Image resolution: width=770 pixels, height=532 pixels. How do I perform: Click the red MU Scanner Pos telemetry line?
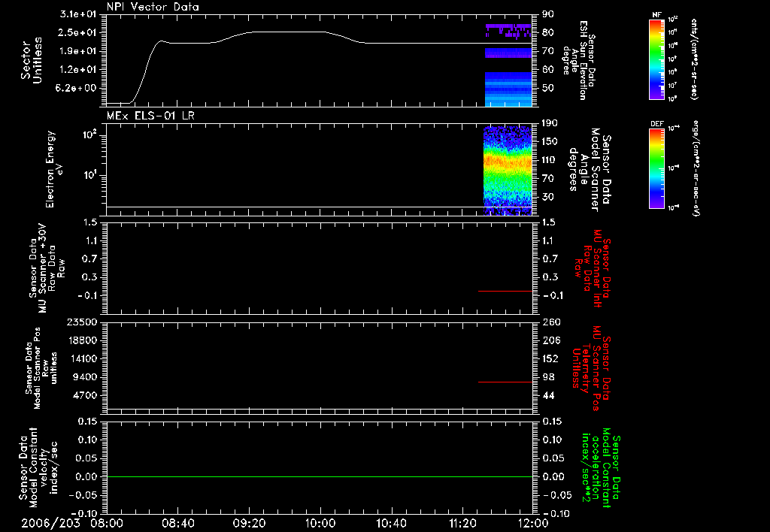point(505,382)
